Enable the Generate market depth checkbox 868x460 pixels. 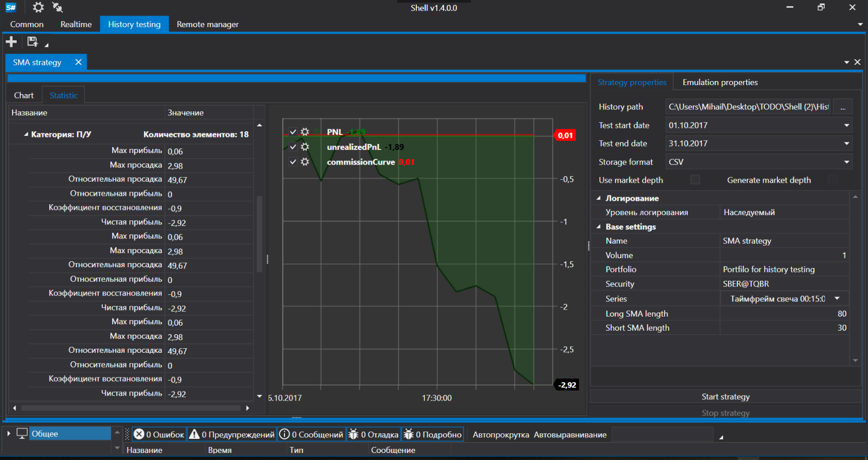click(833, 180)
